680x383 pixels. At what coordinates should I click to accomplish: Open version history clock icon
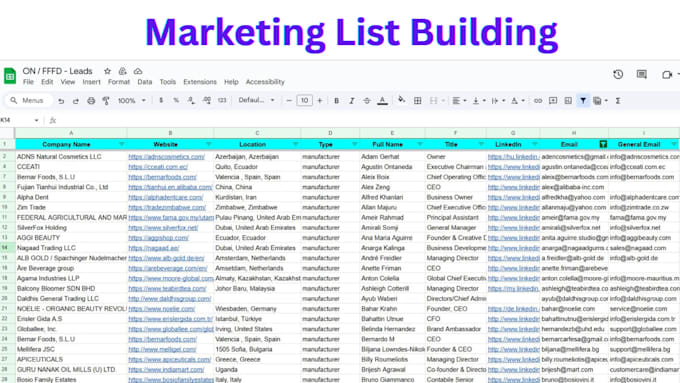618,75
